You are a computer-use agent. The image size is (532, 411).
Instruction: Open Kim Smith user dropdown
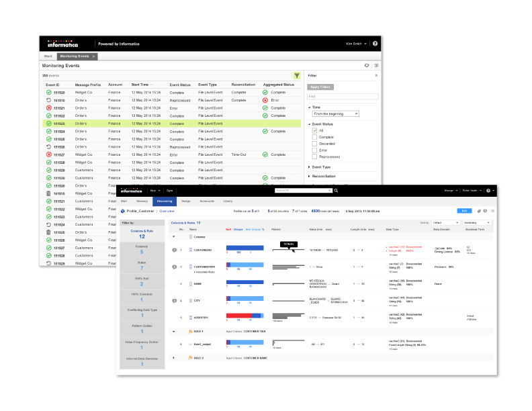[x=356, y=44]
